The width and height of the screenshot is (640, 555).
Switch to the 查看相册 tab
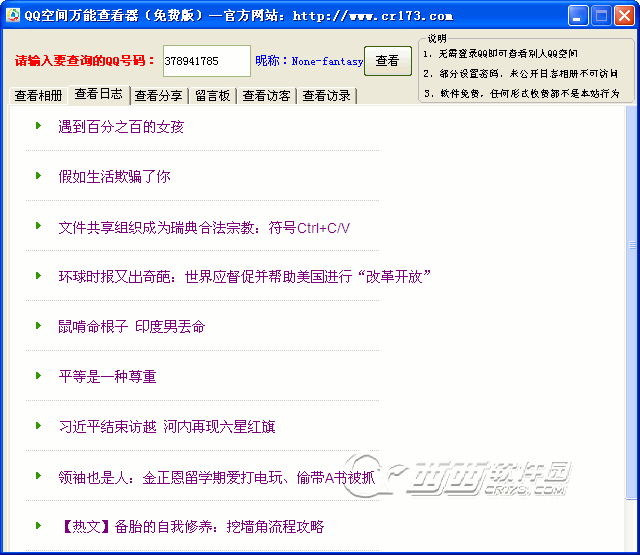click(x=38, y=96)
